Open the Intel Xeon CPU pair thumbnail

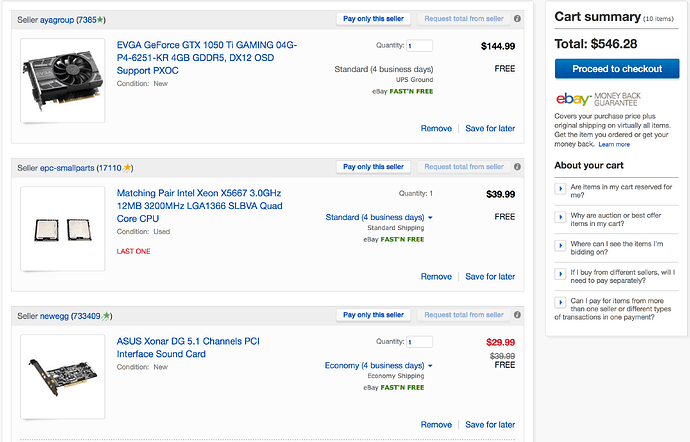coord(62,229)
